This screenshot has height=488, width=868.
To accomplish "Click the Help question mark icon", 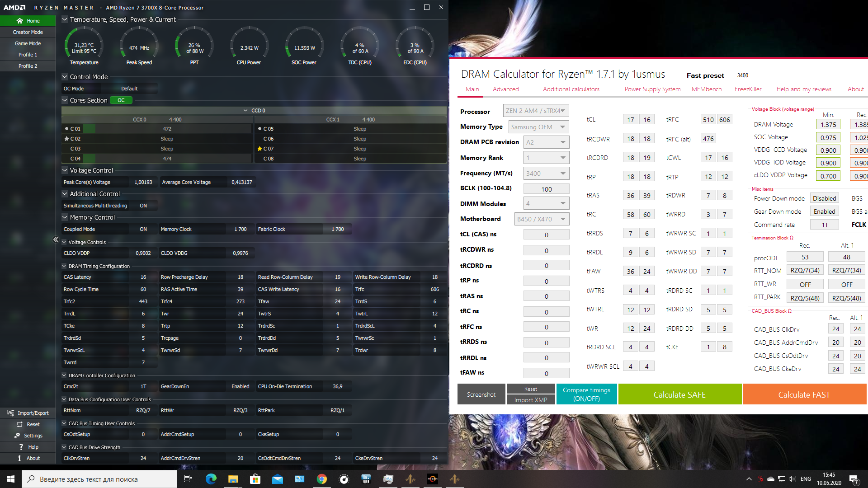I will pos(21,447).
